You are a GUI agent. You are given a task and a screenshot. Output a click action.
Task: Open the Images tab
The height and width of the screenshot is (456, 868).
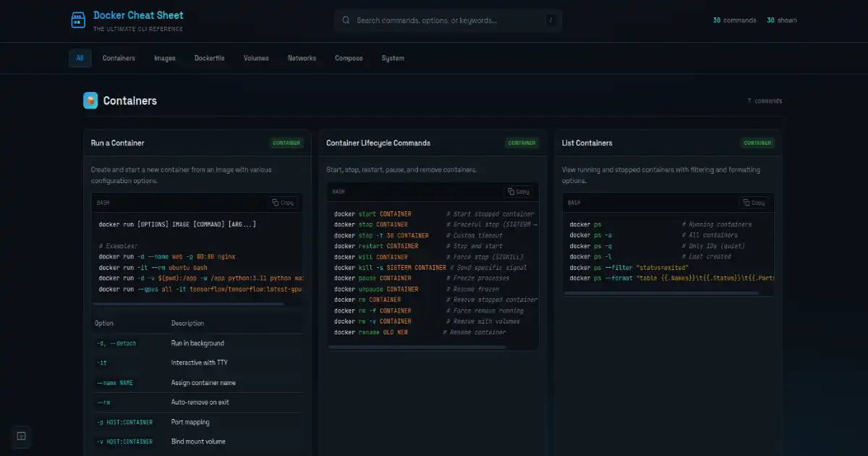(x=165, y=58)
